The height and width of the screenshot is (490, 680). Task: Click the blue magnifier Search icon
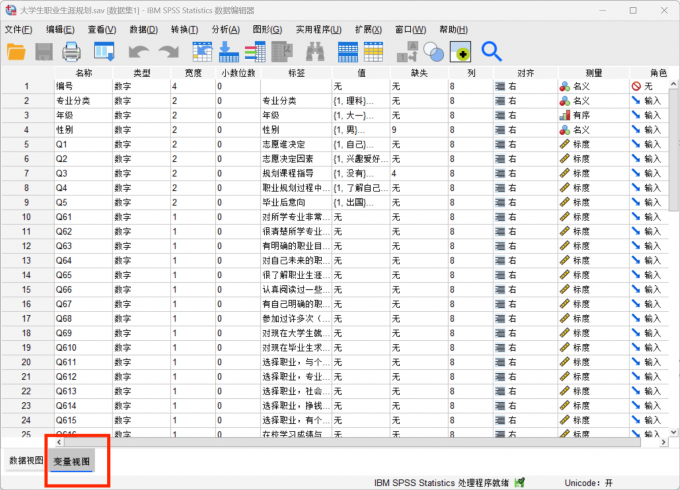click(x=491, y=51)
